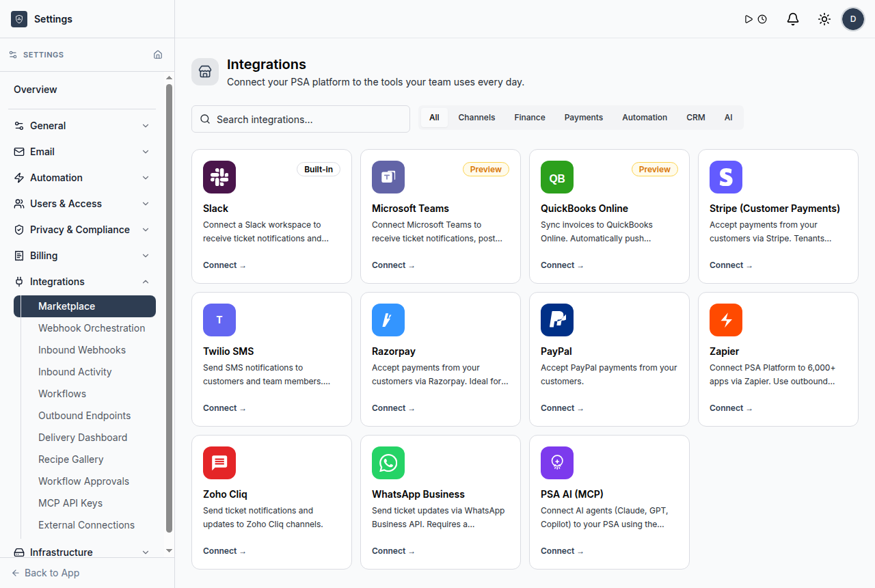Open External Connections page

[87, 525]
